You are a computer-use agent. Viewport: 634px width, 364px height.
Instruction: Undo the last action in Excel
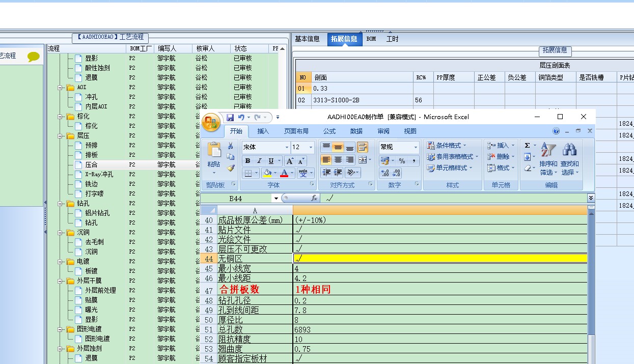click(x=241, y=118)
